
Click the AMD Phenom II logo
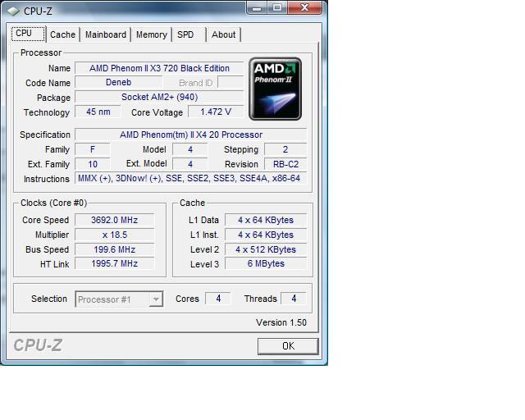coord(276,89)
